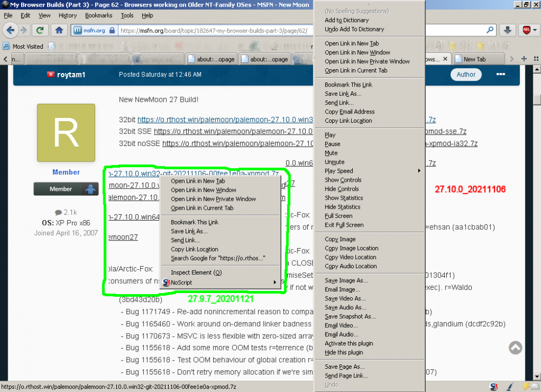Click the Adblock ABL toolbar icon
Screen dimensions: 541x392
pyautogui.click(x=527, y=30)
